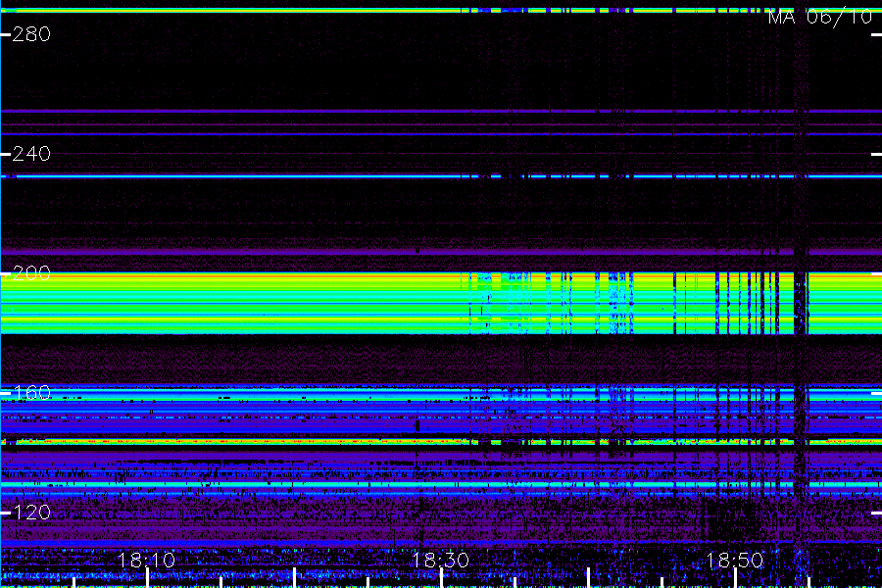882x588 pixels.
Task: Click the 120 frequency axis label
Action: coord(31,512)
